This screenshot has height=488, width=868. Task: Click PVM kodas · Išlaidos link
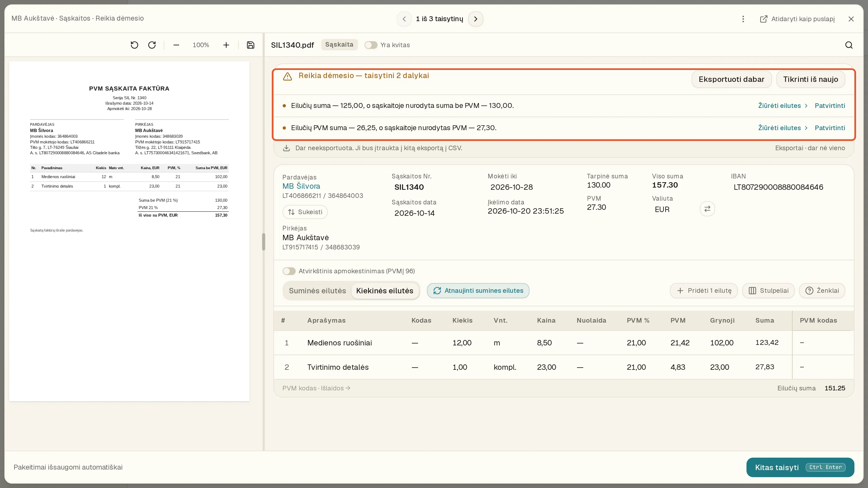coord(316,388)
